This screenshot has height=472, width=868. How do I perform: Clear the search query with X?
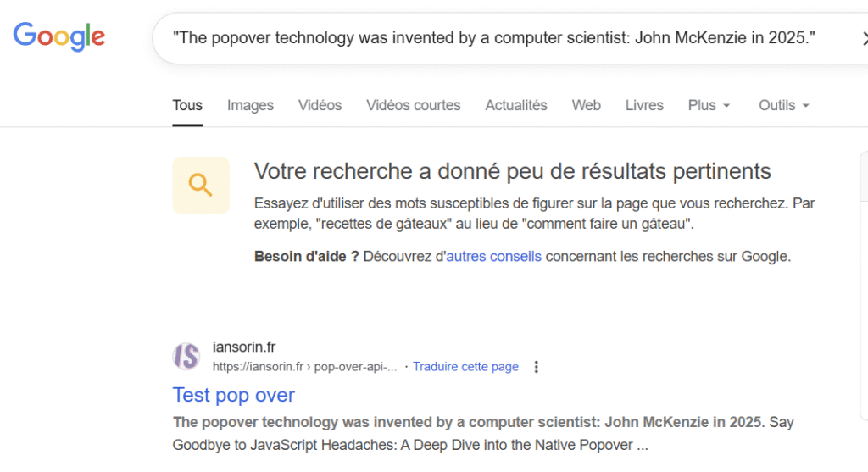tap(864, 38)
